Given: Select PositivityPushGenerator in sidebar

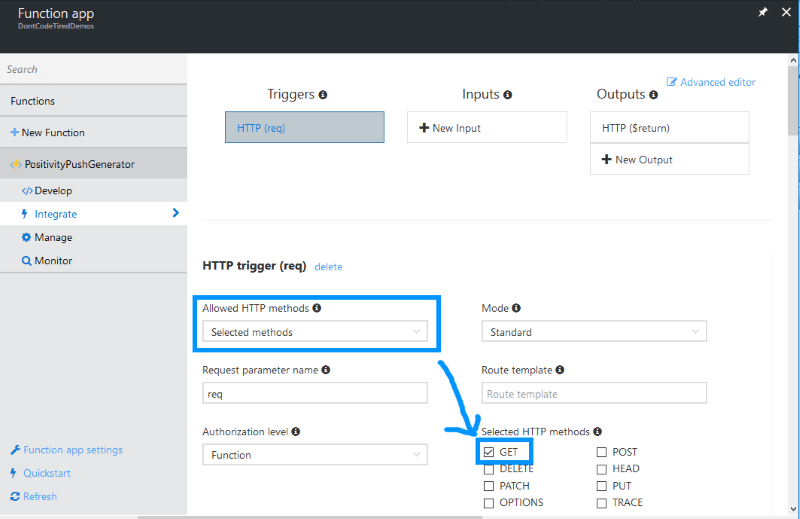Looking at the screenshot, I should pos(93,164).
